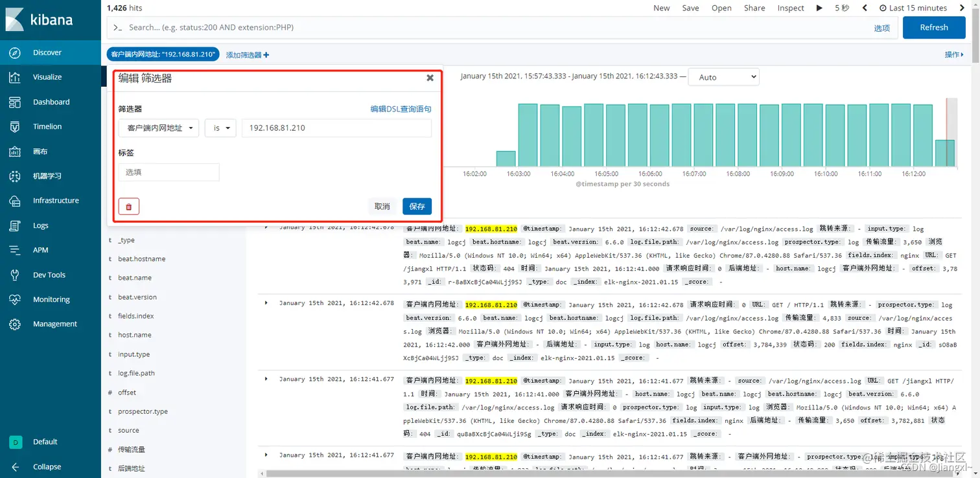980x478 pixels.
Task: Open Discover from sidebar
Action: (x=47, y=52)
